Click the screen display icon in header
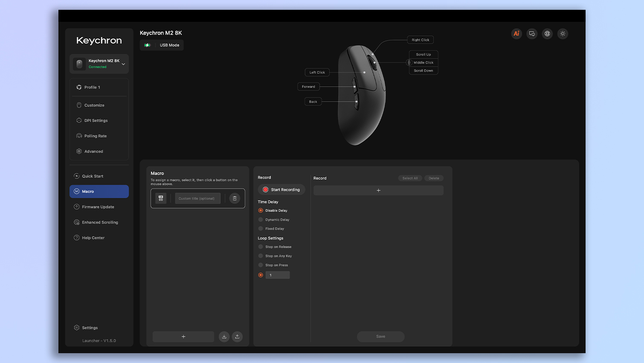The image size is (644, 363). [x=532, y=34]
